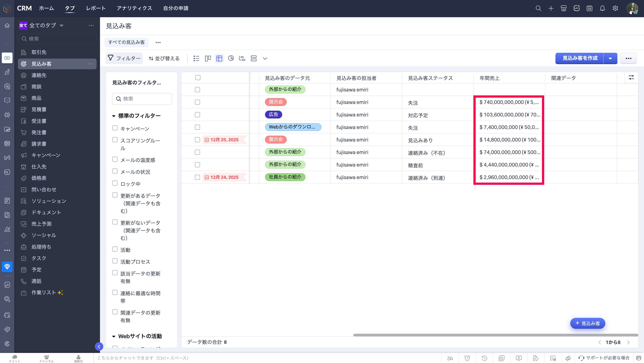Screen dimensions: 644x363
Task: Open the 全てのタブ dropdown
Action: pos(61,25)
